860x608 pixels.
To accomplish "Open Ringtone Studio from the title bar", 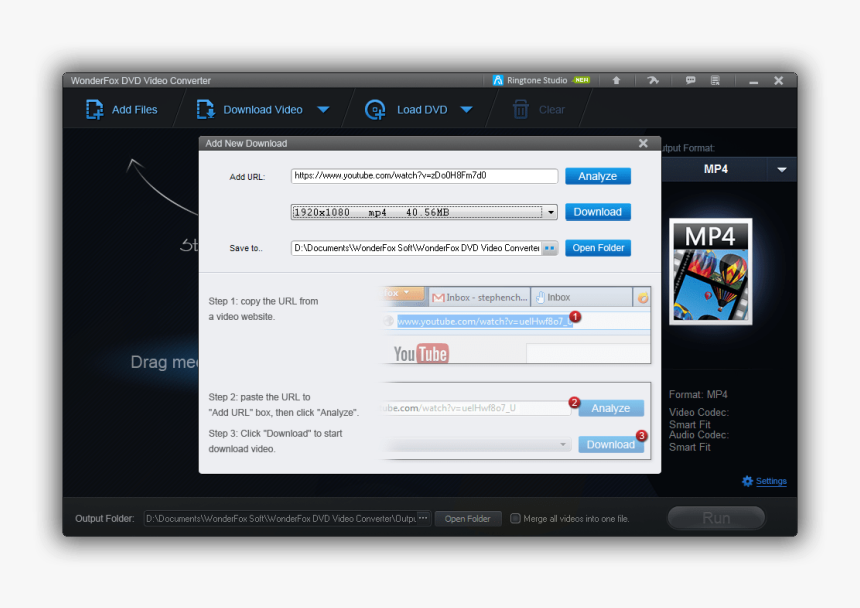I will (x=541, y=80).
